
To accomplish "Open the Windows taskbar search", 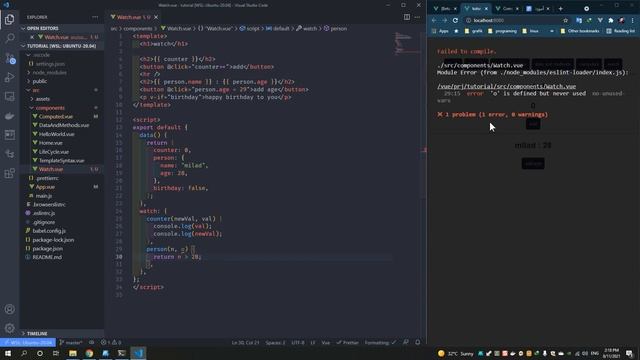I will click(24, 353).
